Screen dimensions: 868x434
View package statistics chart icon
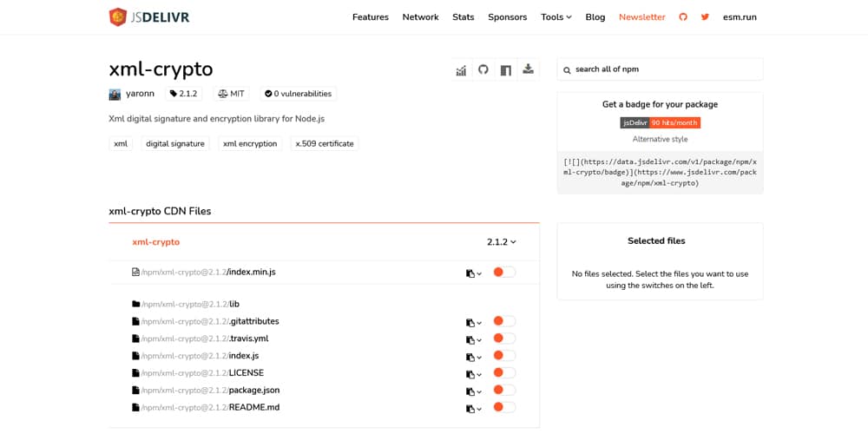point(461,69)
